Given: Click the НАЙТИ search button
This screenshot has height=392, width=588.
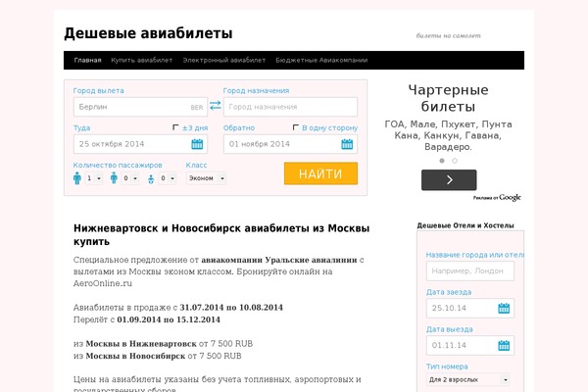Looking at the screenshot, I should 320,173.
